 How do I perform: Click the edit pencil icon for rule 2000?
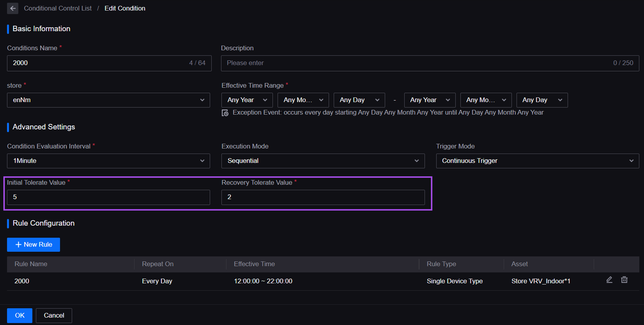pos(609,280)
